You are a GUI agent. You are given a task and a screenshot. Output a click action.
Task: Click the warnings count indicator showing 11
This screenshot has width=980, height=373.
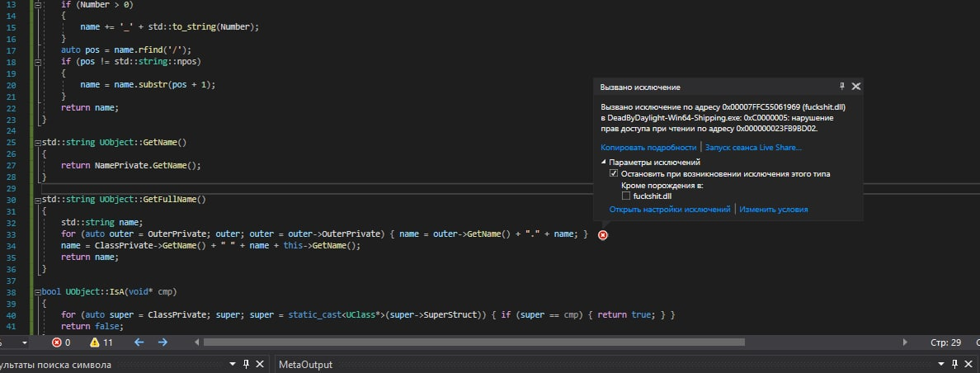(x=101, y=342)
